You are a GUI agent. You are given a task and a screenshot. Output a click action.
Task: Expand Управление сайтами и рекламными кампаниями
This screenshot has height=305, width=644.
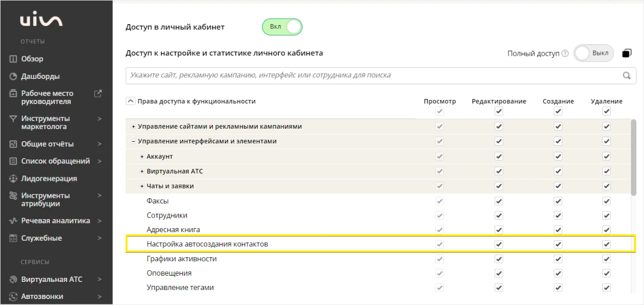(133, 127)
